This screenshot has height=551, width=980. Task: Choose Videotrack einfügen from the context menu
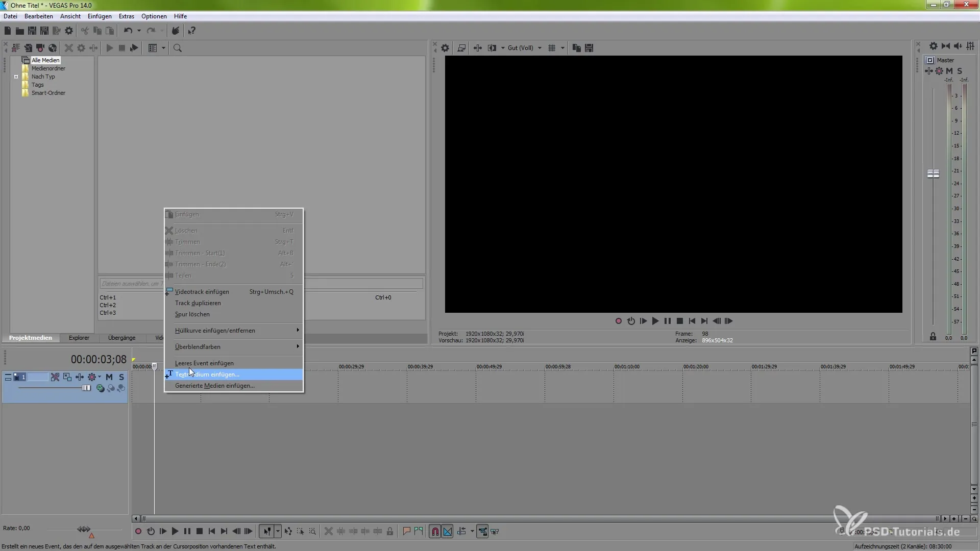pos(234,292)
